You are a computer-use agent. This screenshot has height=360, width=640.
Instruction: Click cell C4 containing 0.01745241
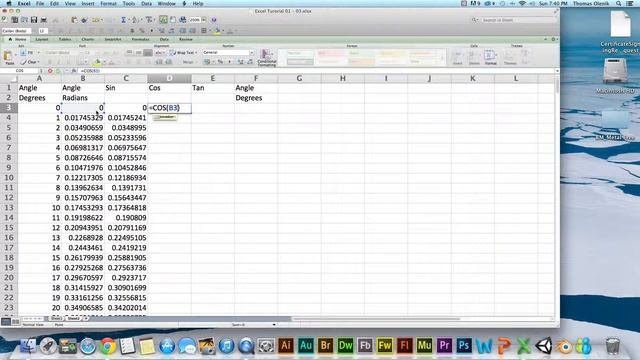(x=126, y=118)
